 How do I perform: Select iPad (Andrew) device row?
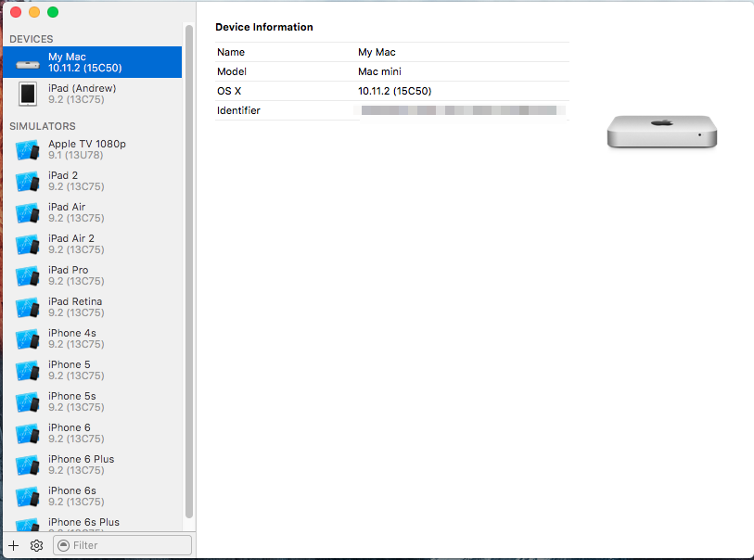click(93, 94)
